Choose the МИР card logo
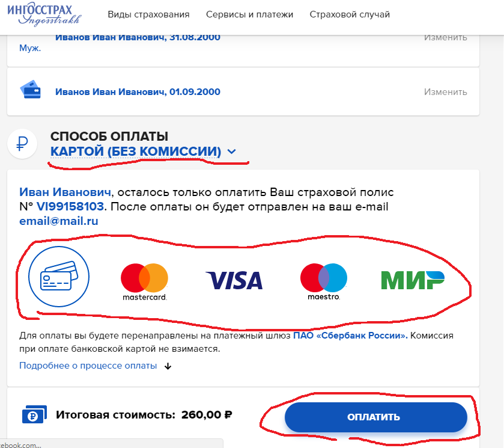The height and width of the screenshot is (448, 504). point(413,280)
